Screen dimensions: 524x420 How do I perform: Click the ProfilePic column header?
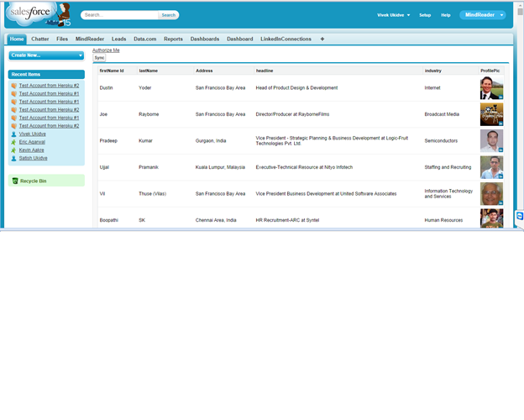click(x=490, y=71)
